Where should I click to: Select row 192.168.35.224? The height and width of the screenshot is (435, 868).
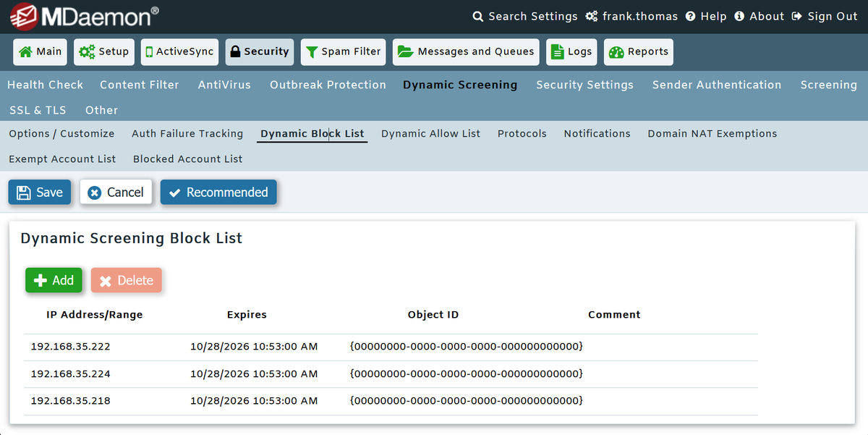click(391, 374)
